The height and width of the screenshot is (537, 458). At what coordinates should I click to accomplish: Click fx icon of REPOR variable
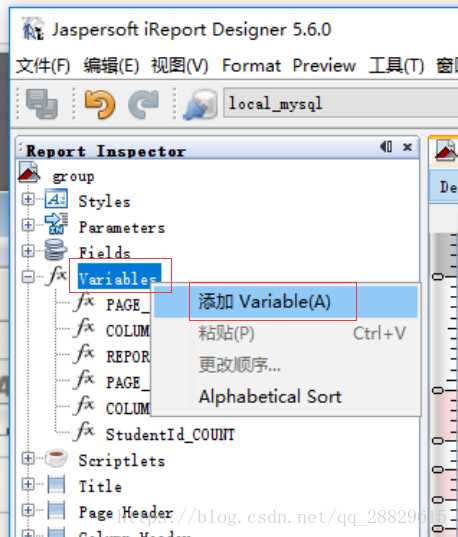coord(84,353)
